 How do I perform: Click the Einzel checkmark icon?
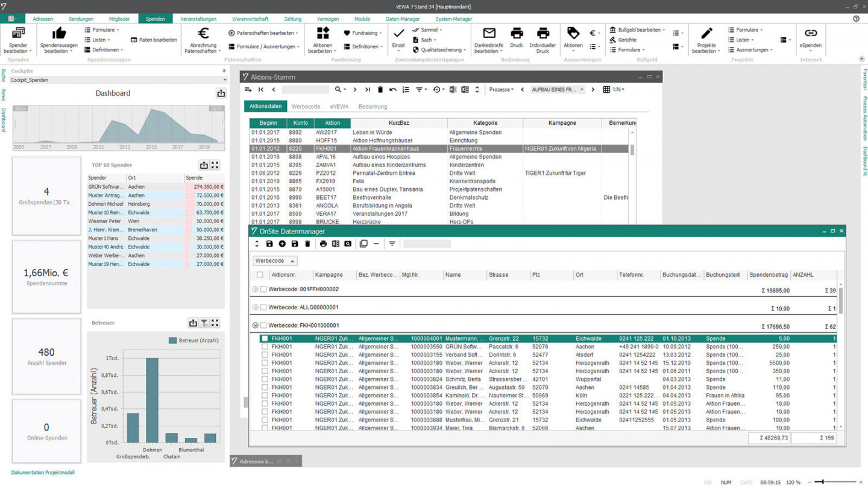(x=398, y=34)
